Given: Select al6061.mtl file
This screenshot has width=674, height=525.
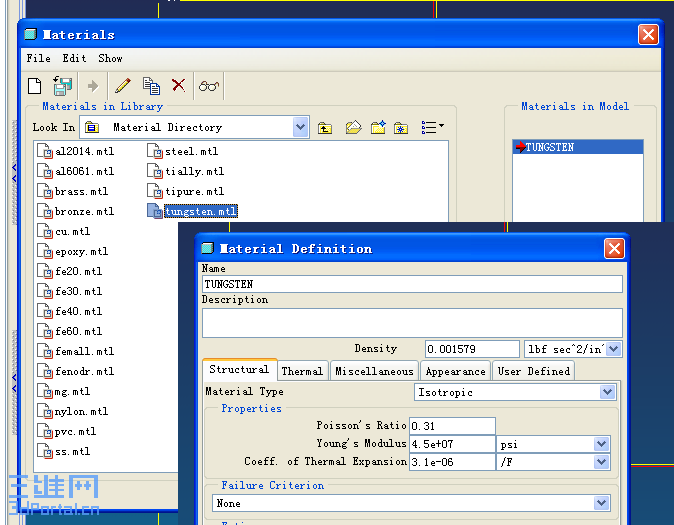Looking at the screenshot, I should 76,171.
